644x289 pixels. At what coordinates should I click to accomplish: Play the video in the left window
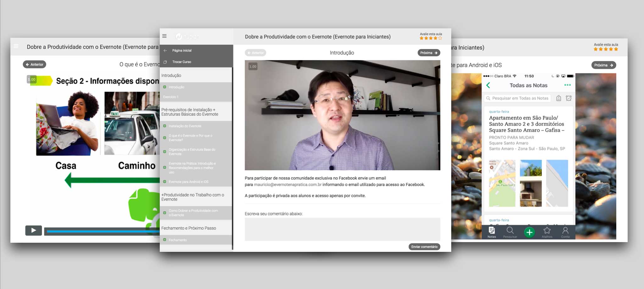pyautogui.click(x=33, y=230)
